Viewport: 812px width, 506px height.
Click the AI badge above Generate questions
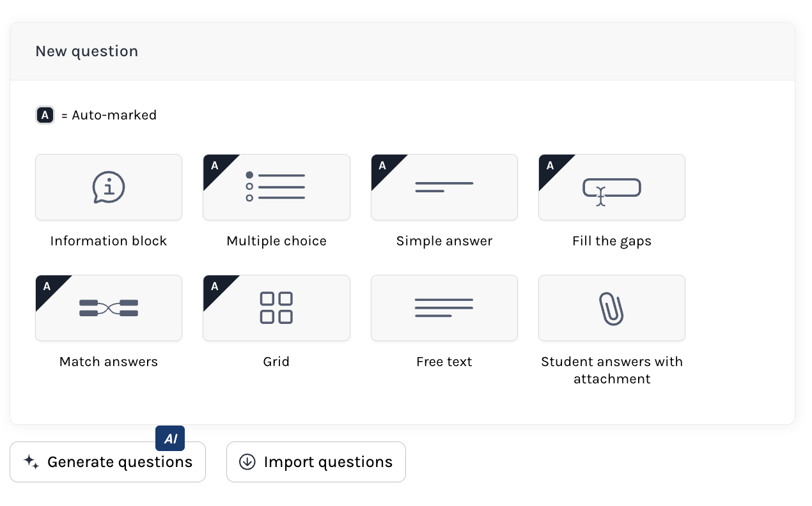(x=170, y=438)
